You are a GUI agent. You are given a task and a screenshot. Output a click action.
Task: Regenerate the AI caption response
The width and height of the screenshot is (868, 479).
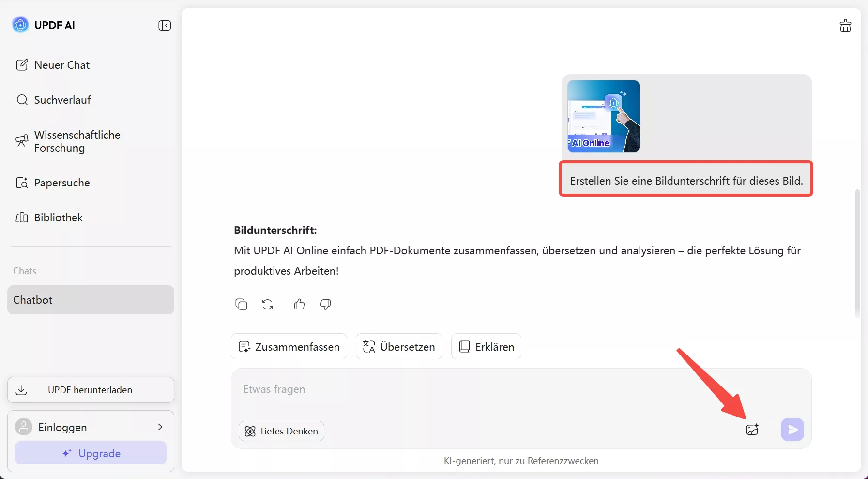[x=267, y=304]
